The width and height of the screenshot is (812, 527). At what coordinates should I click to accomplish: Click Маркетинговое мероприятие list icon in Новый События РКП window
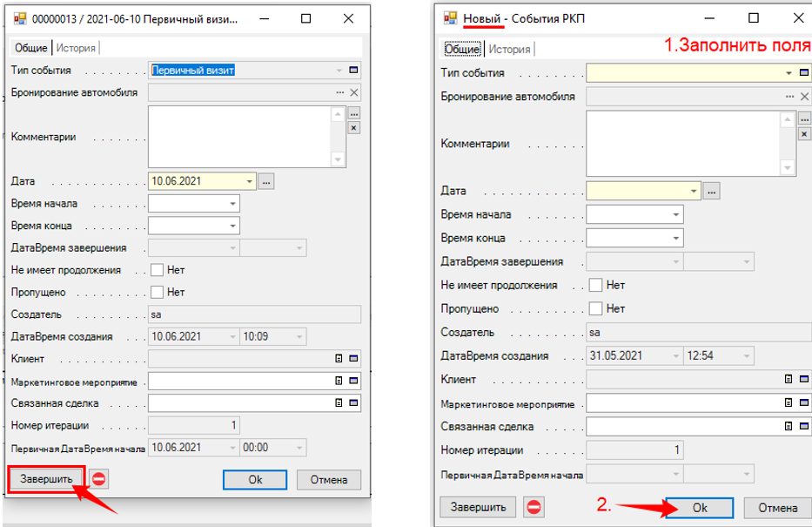coord(789,402)
